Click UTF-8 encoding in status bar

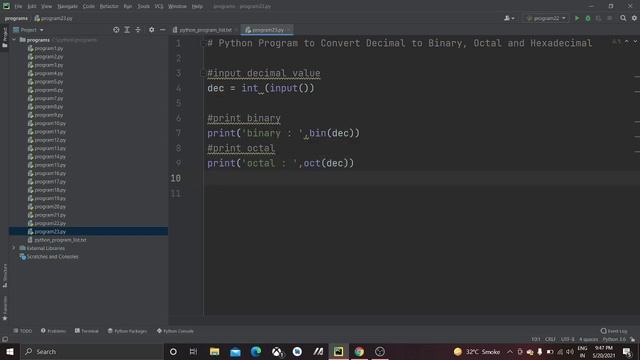click(x=568, y=339)
